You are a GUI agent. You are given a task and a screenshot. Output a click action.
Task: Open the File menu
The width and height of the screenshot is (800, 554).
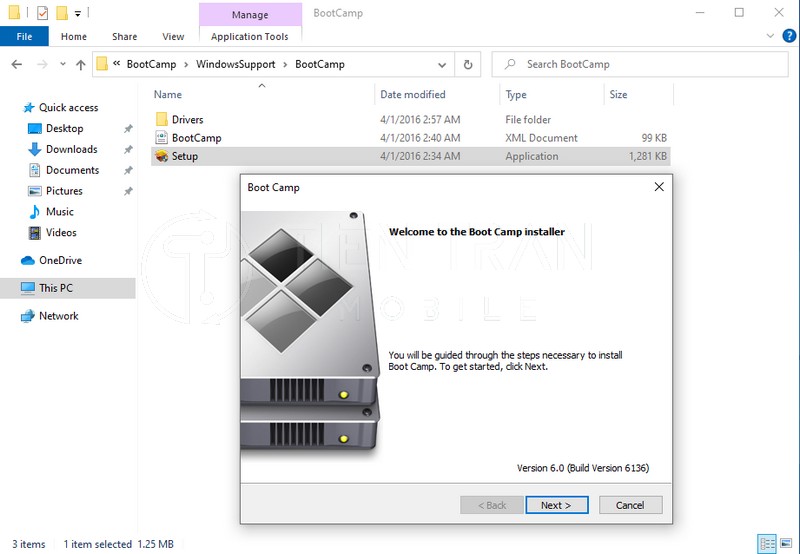coord(24,36)
